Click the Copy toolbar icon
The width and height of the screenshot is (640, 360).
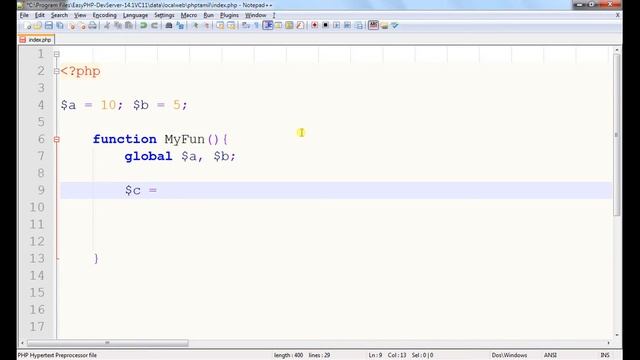118,26
